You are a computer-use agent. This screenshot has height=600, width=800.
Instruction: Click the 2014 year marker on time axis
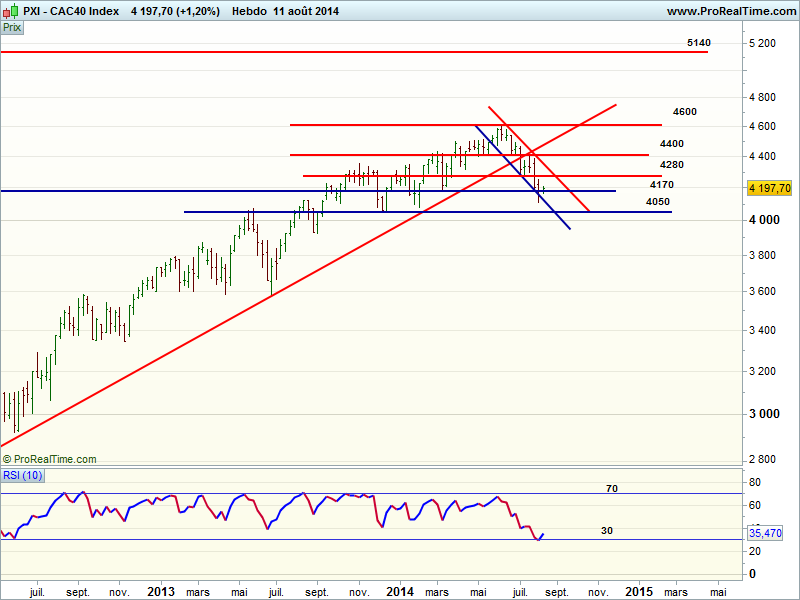click(400, 591)
